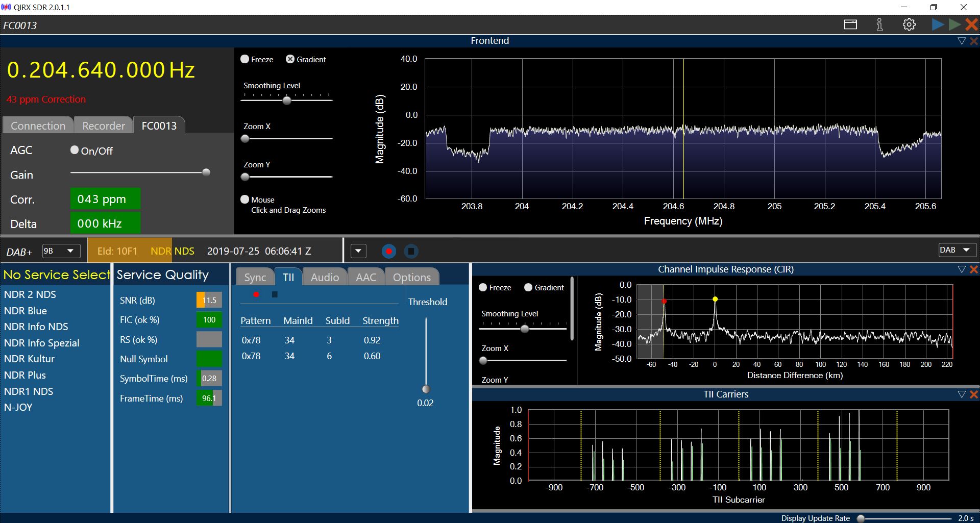The image size is (980, 523).
Task: Open the Recorder tab
Action: 104,126
